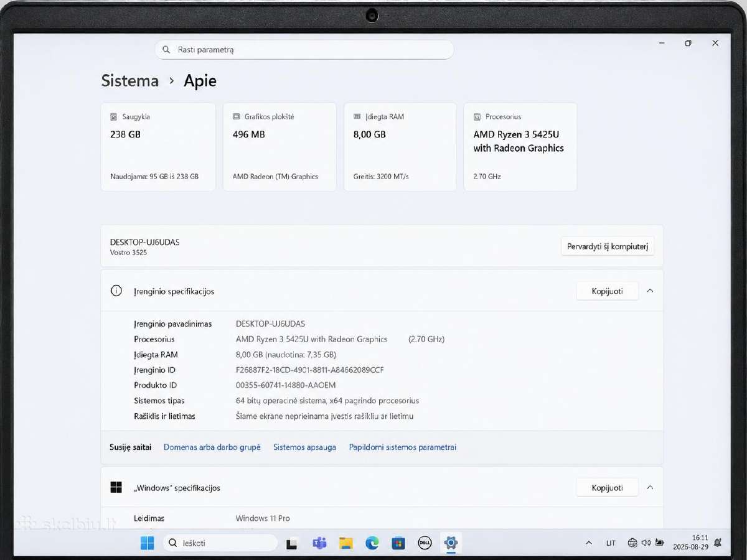Open the 'Sistemos apsauga' link
Image resolution: width=747 pixels, height=560 pixels.
(x=305, y=447)
